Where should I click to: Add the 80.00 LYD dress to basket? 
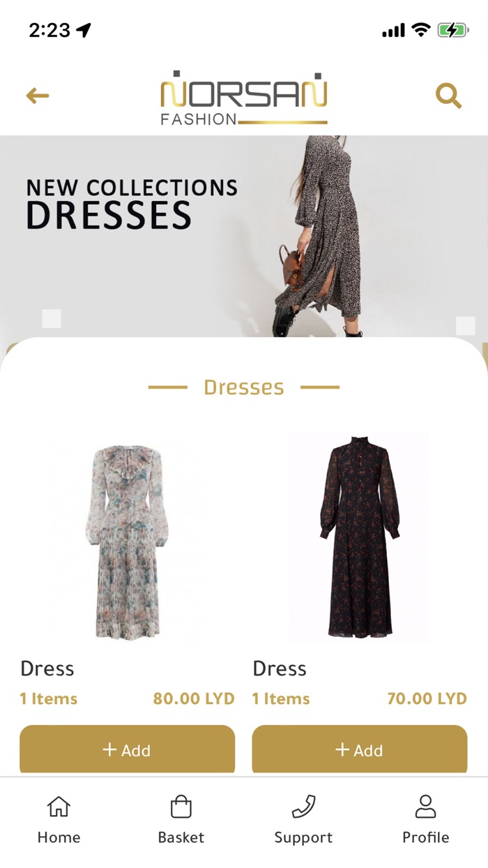tap(127, 750)
